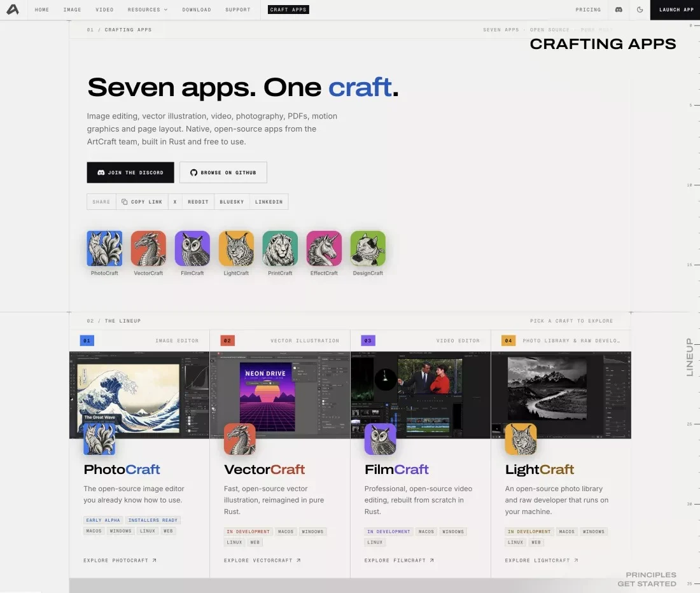Follow the Explore FilmCraft link
Viewport: 700px width, 593px height.
coord(398,561)
